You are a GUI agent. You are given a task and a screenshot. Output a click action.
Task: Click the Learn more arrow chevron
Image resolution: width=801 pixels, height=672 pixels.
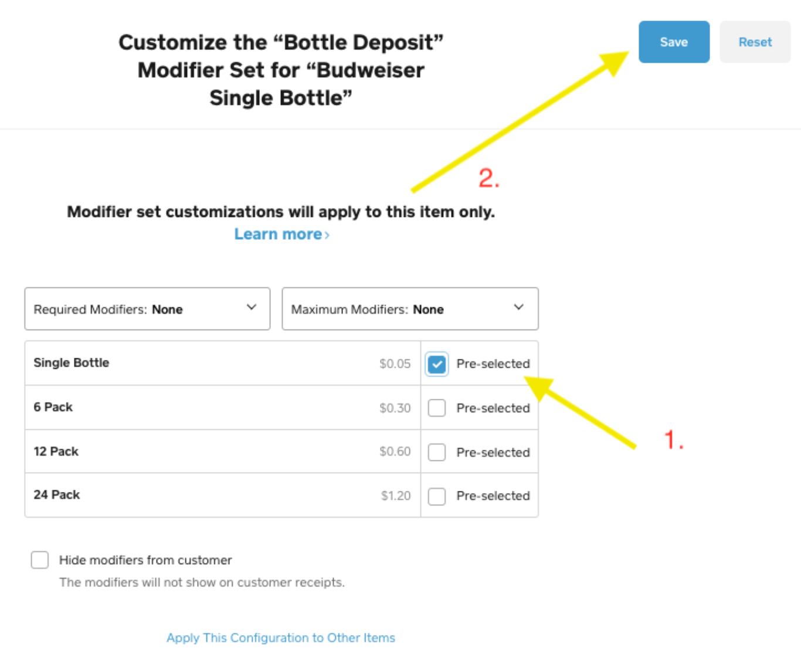click(327, 235)
